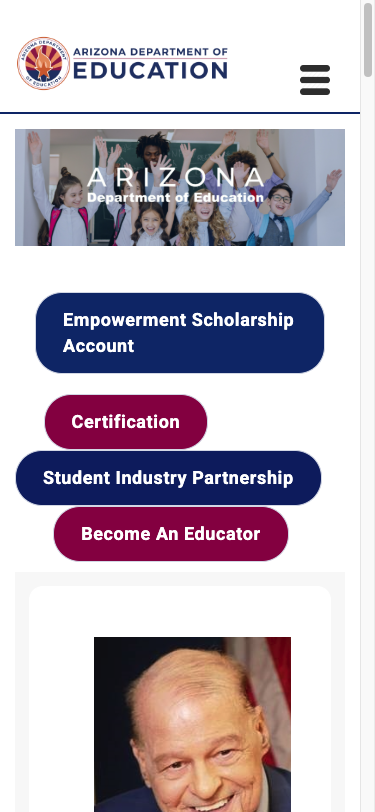Click the boy wearing glasses in the banner
375x812 pixels.
pyautogui.click(x=280, y=212)
